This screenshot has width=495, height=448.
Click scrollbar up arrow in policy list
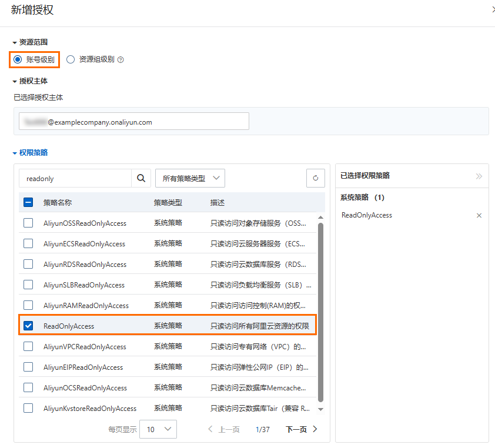[x=320, y=217]
